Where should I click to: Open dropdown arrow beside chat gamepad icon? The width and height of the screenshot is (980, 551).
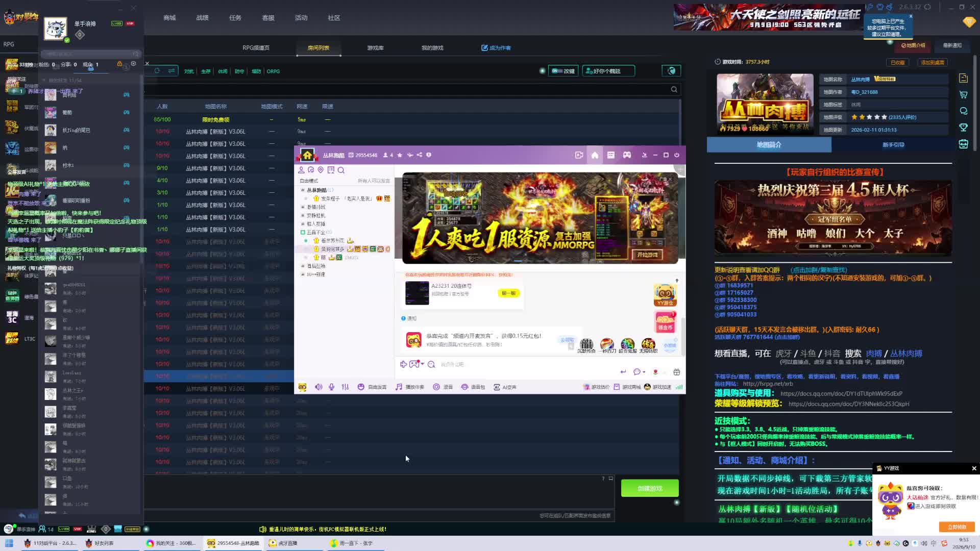pos(423,364)
